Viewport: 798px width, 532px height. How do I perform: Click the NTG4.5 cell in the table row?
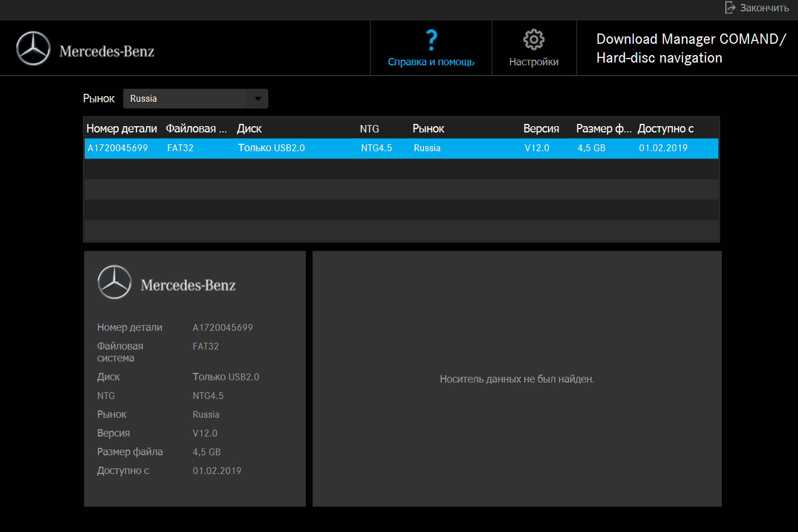pyautogui.click(x=376, y=148)
